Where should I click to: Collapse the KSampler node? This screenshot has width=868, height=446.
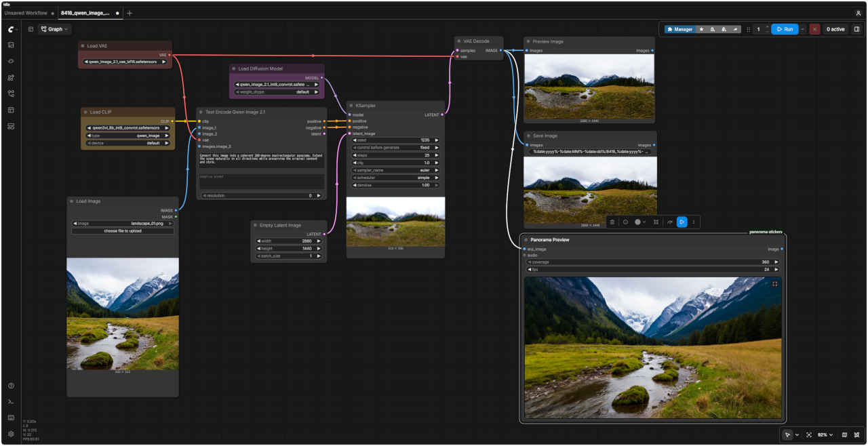point(351,106)
